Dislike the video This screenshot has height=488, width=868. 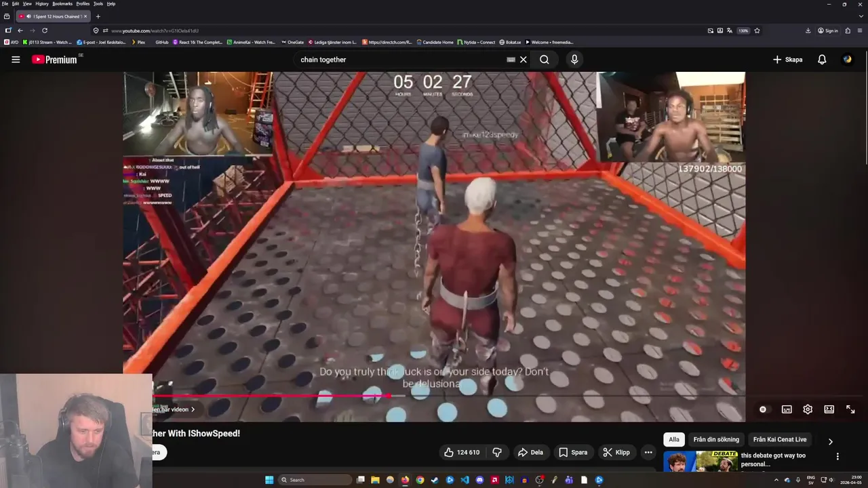497,452
